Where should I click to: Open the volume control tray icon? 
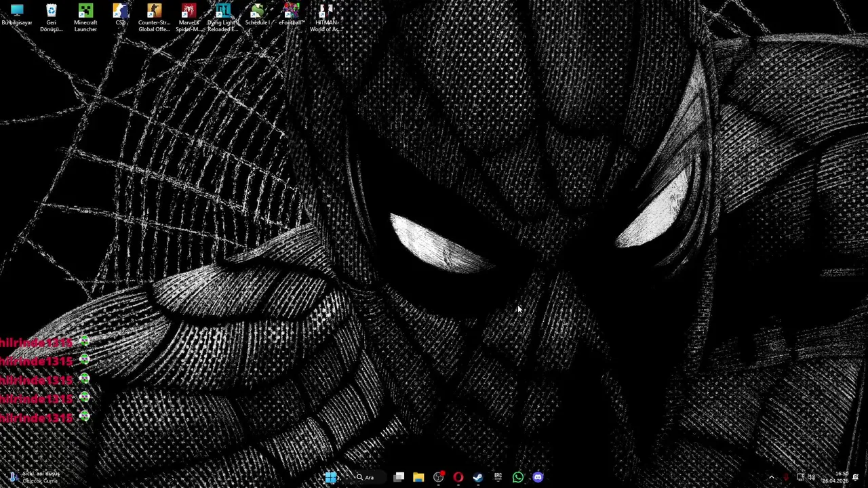point(812,477)
